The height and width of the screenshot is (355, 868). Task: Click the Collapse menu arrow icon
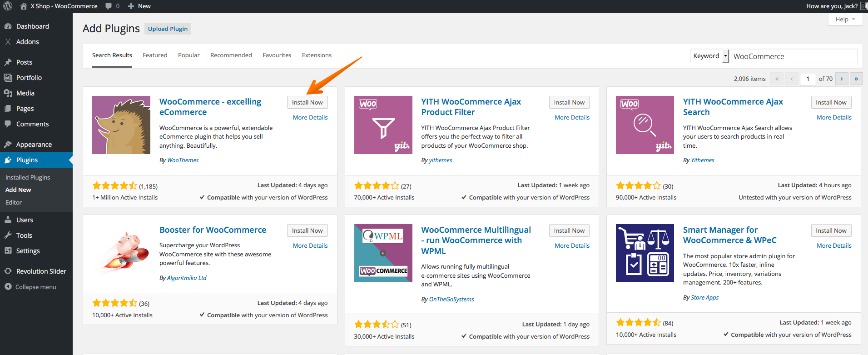(8, 287)
